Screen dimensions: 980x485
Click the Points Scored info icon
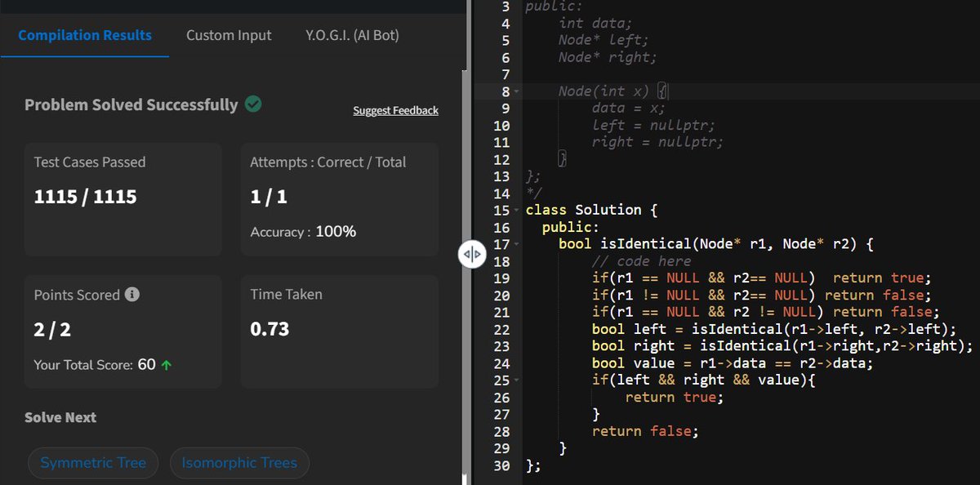(132, 295)
